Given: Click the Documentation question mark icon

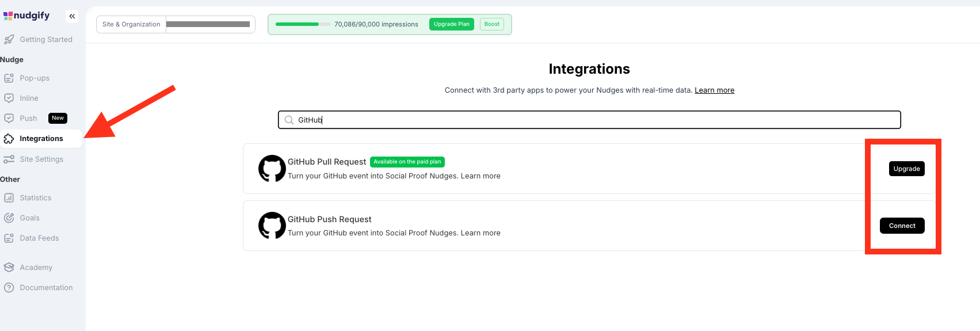Looking at the screenshot, I should [x=9, y=287].
